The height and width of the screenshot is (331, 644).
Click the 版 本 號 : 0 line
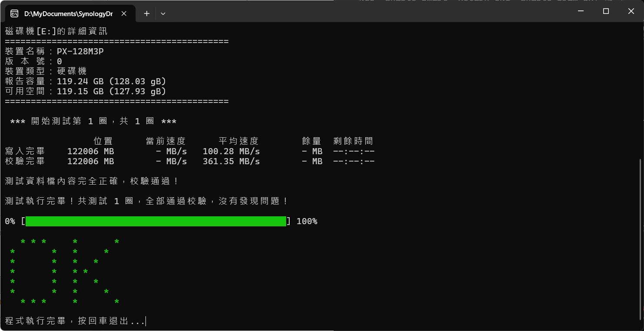coord(33,61)
